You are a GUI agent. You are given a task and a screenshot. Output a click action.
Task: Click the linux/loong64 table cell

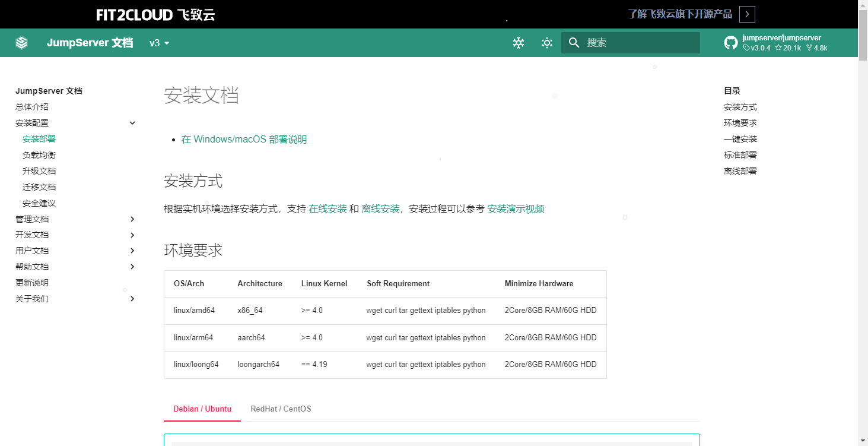[x=196, y=364]
